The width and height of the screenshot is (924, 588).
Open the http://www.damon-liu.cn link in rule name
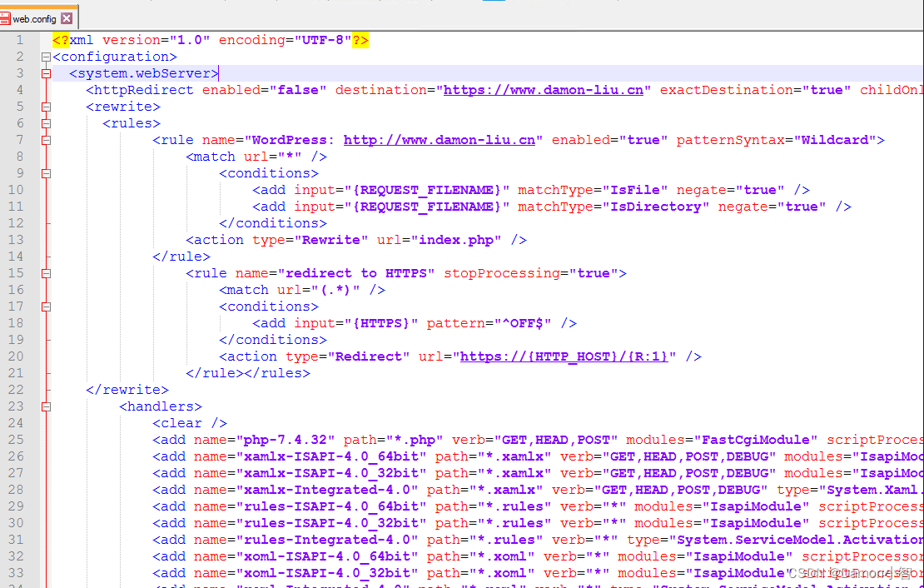(x=439, y=141)
